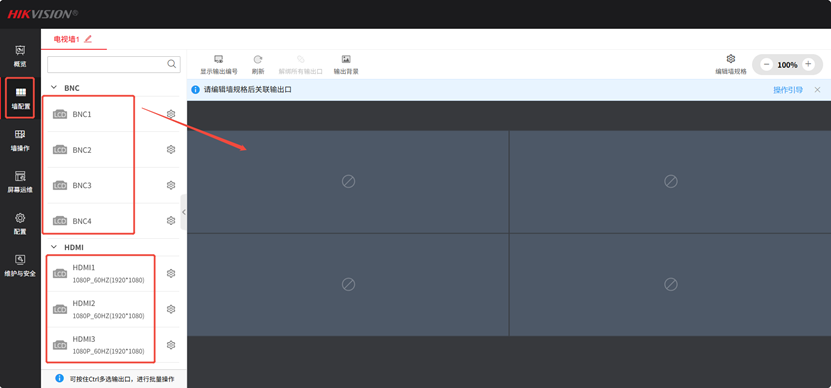The height and width of the screenshot is (388, 831).
Task: Click 显示输出编号 toolbar button
Action: click(218, 65)
